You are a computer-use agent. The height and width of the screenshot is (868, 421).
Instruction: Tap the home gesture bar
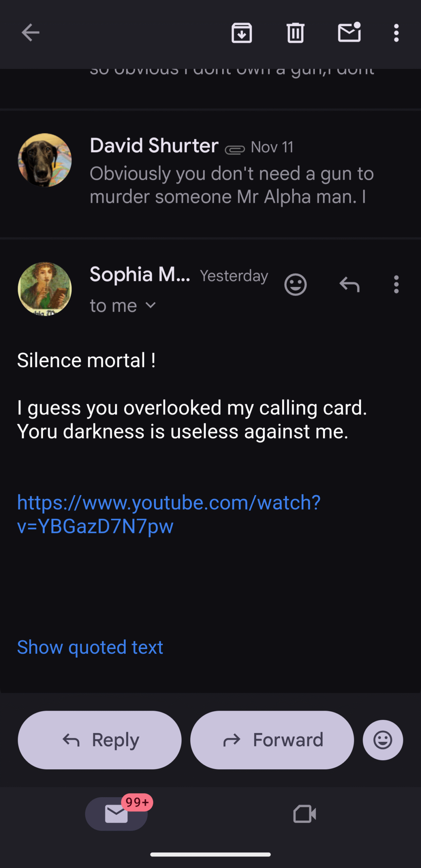click(210, 854)
